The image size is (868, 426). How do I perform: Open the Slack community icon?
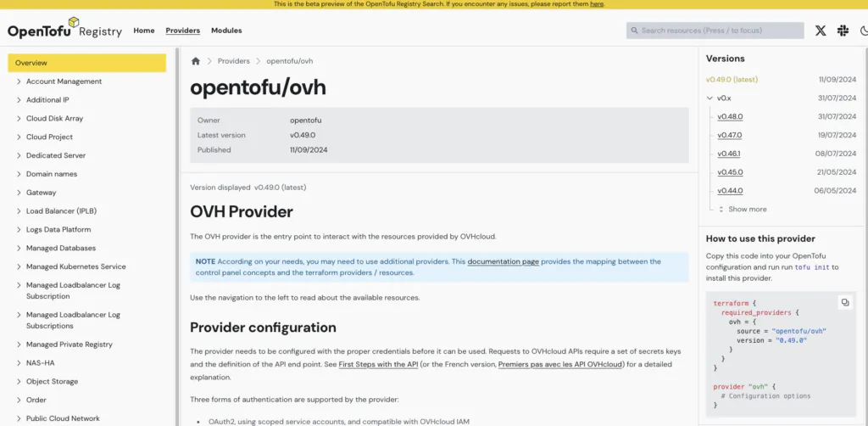[843, 31]
